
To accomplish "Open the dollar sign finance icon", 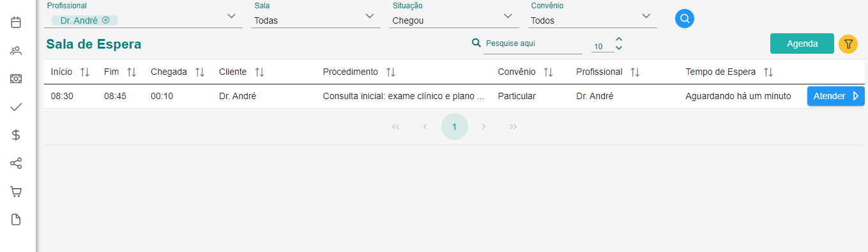I will tap(16, 135).
